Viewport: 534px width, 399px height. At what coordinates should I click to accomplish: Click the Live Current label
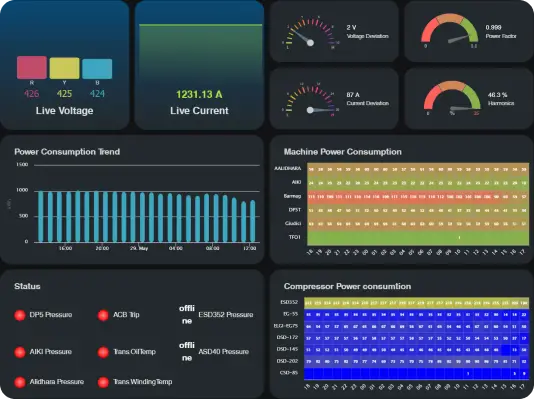(x=199, y=111)
